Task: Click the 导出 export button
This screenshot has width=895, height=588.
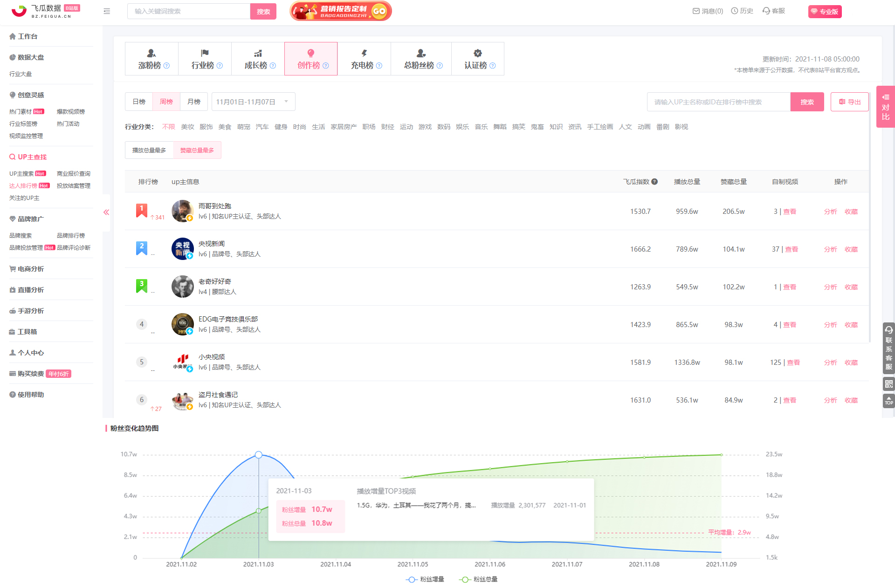Action: click(849, 102)
